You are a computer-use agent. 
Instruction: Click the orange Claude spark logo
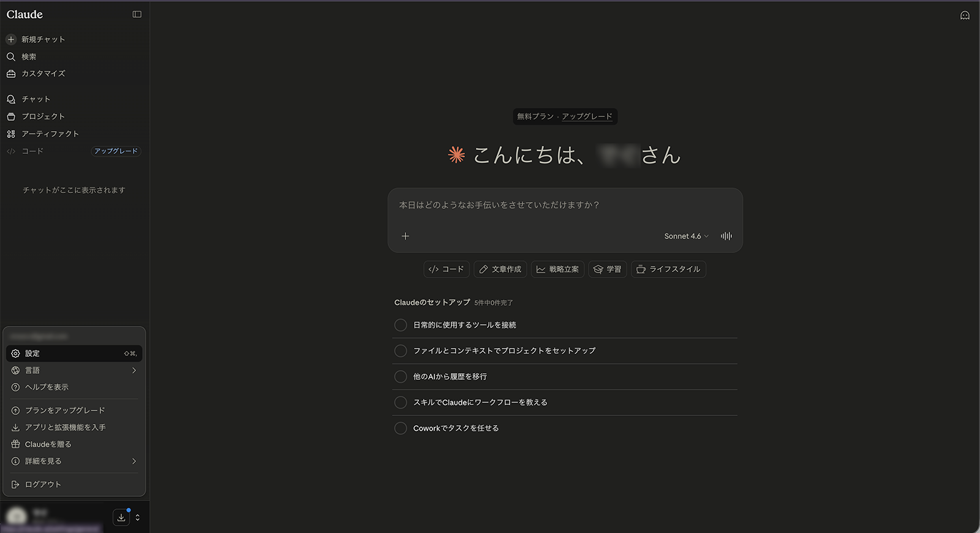456,155
